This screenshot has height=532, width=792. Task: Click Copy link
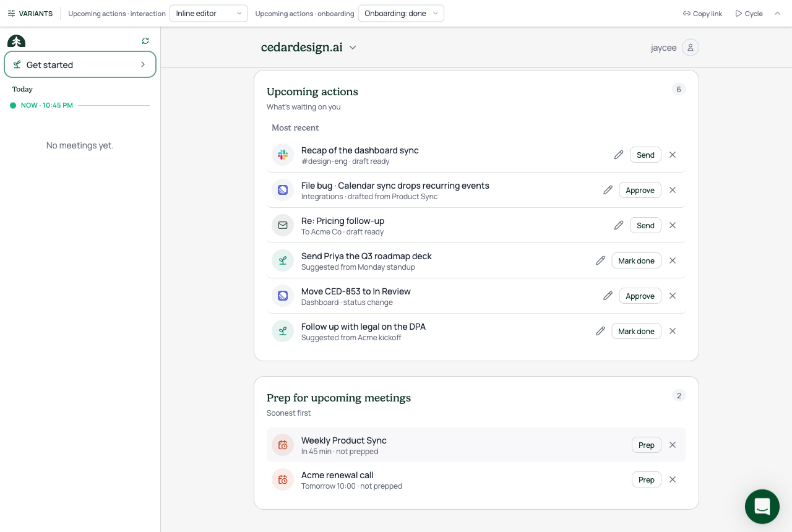point(702,14)
